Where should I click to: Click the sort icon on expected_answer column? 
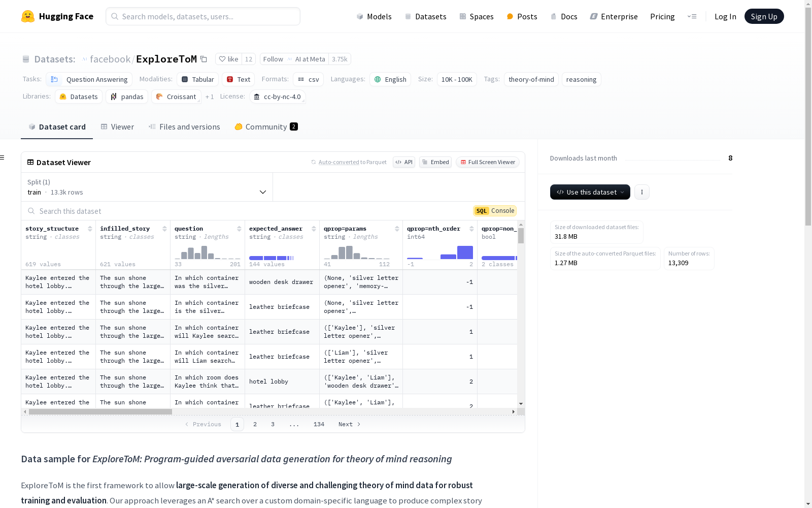pyautogui.click(x=314, y=229)
